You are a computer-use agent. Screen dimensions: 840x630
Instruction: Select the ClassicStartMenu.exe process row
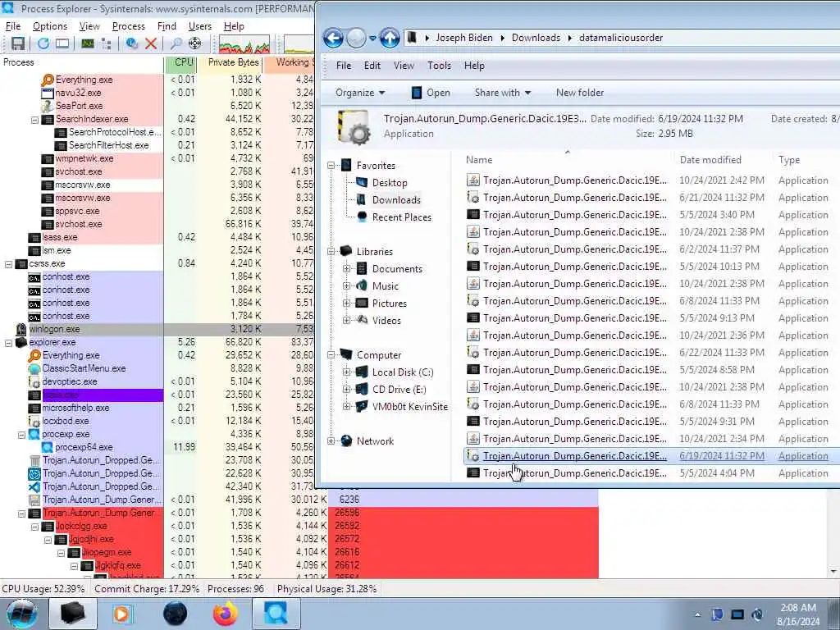[x=157, y=368]
